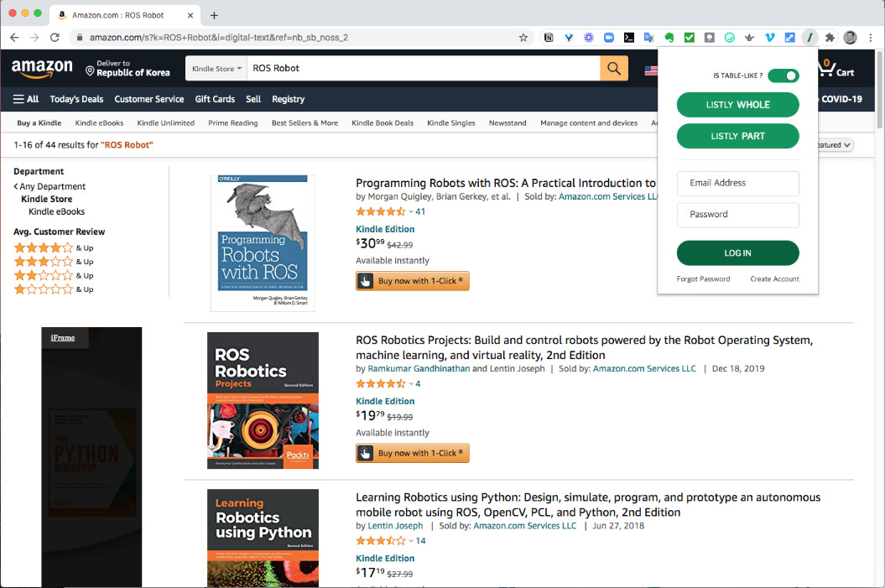Open Kindle Unlimited tab

point(166,123)
